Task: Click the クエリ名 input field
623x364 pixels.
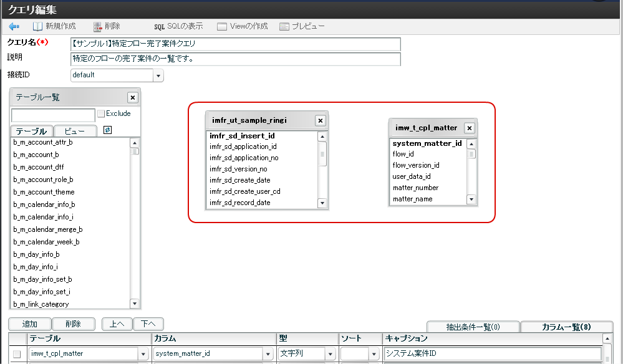Action: pos(235,44)
